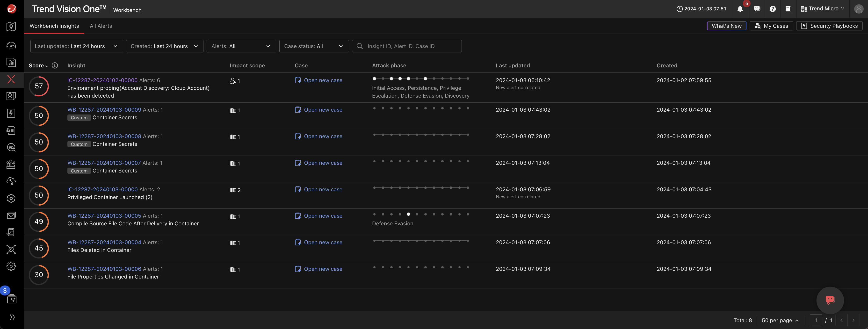Viewport: 868px width, 329px height.
Task: Open alert WB-12287-20240103-00005
Action: point(104,216)
